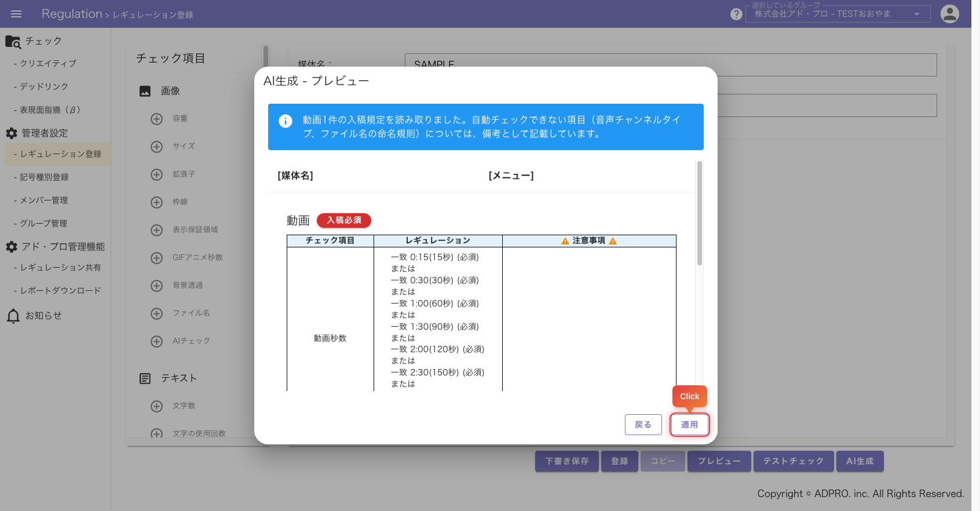Add the 文字数 plus icon
Viewport: 980px width, 511px height.
156,406
